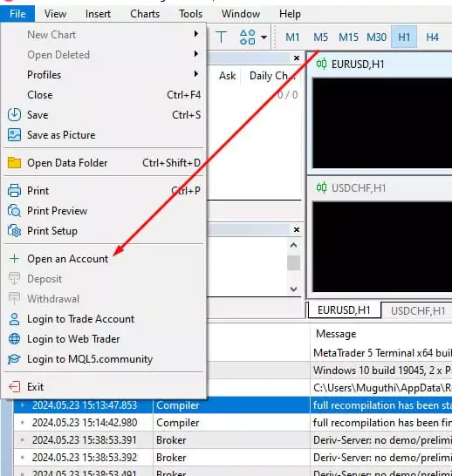Select the text tool T icon in toolbar
Image resolution: width=452 pixels, height=476 pixels.
(222, 37)
